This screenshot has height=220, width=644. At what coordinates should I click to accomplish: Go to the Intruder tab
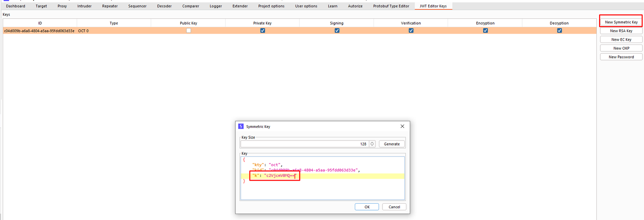[x=84, y=6]
